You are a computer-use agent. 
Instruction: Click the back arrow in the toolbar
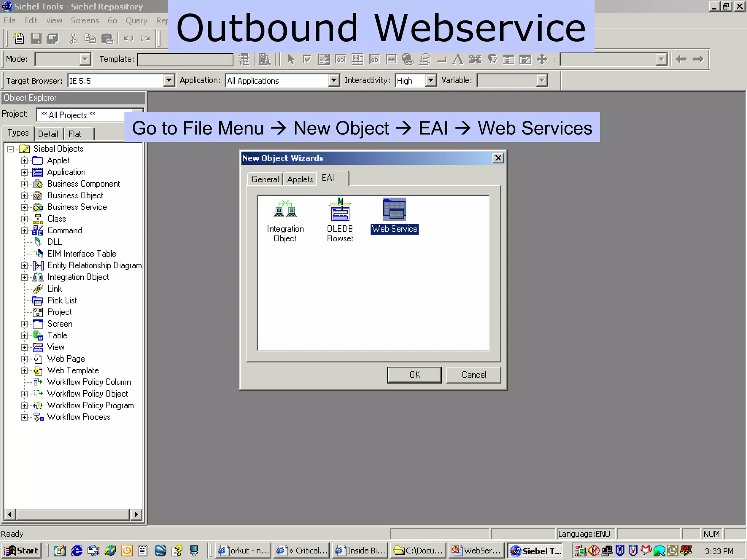tap(681, 59)
